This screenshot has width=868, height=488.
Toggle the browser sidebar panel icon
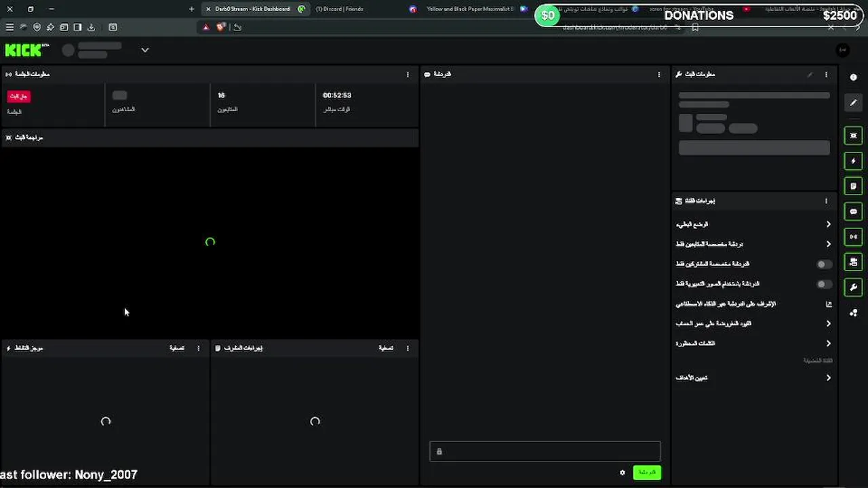tap(77, 27)
